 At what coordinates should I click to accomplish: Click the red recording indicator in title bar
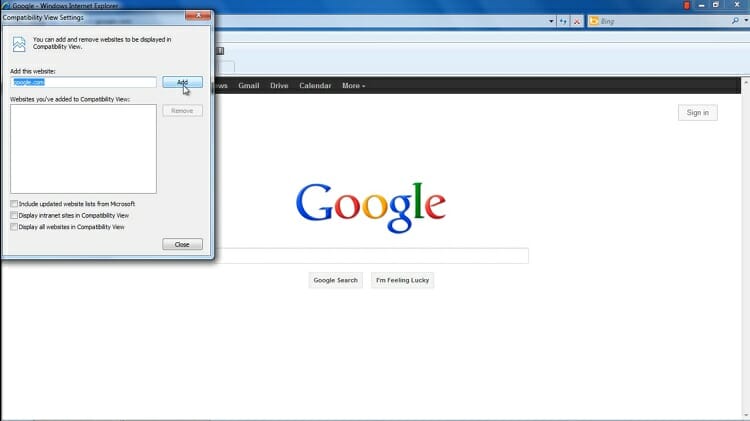point(686,5)
